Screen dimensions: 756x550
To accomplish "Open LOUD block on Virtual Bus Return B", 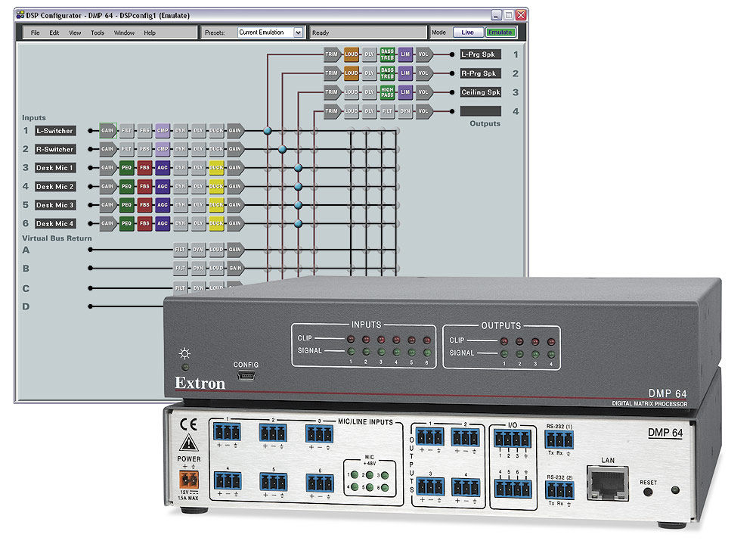I will coord(216,268).
